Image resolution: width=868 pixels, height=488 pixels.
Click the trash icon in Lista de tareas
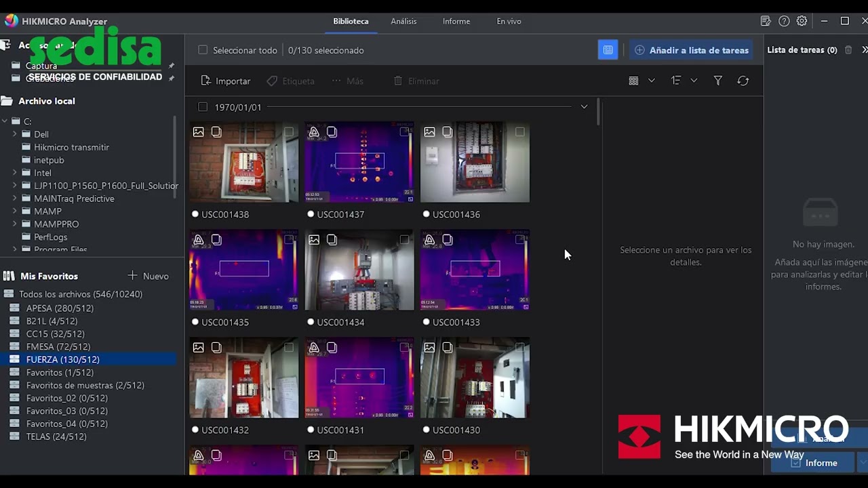[x=848, y=50]
